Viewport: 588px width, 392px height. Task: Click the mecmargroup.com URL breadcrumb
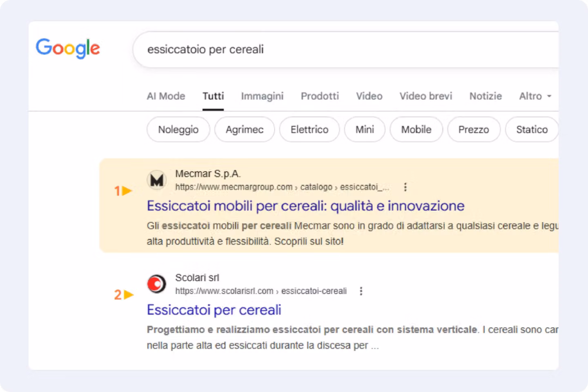pos(282,187)
